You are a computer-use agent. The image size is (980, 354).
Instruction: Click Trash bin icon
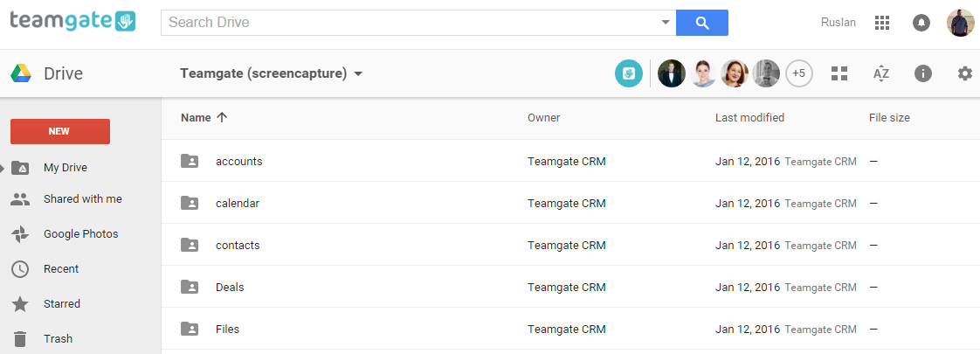[x=20, y=339]
